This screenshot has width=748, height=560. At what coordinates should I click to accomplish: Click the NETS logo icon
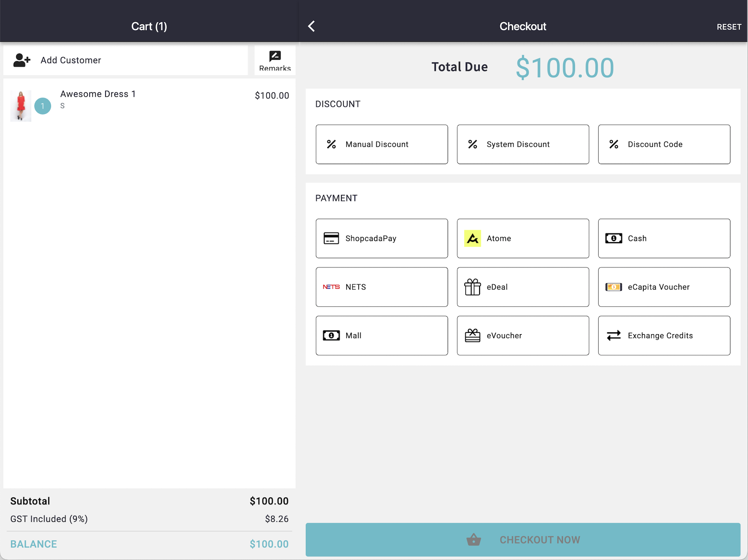click(x=331, y=287)
